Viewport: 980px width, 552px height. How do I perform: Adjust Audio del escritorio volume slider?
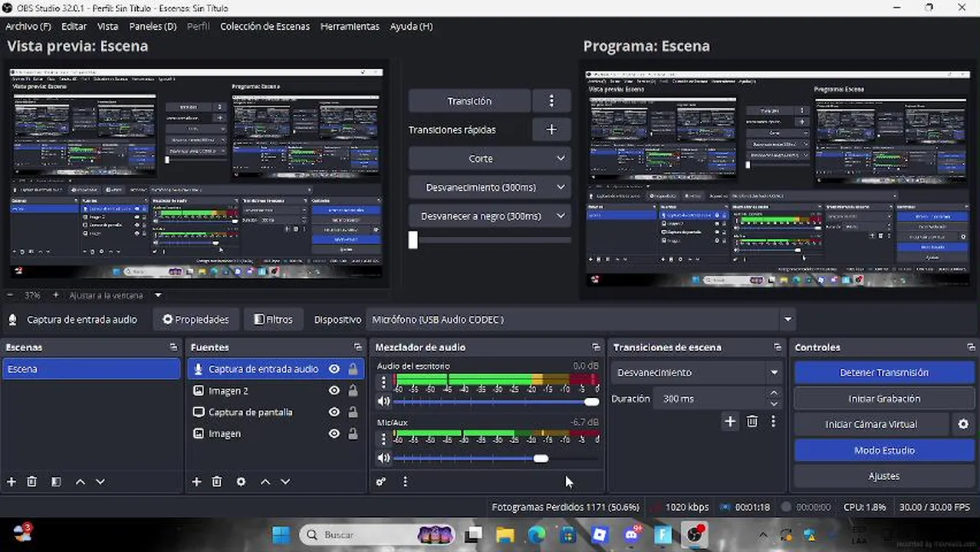pyautogui.click(x=496, y=401)
